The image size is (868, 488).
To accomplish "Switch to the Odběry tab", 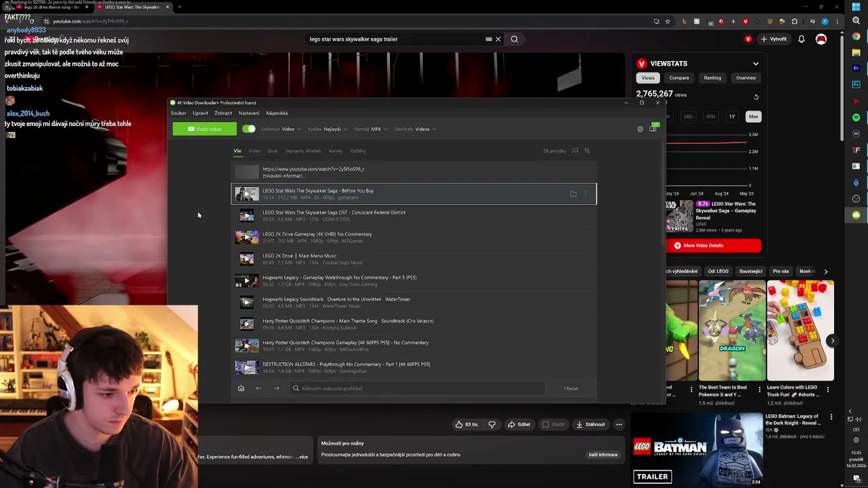I will tap(358, 150).
